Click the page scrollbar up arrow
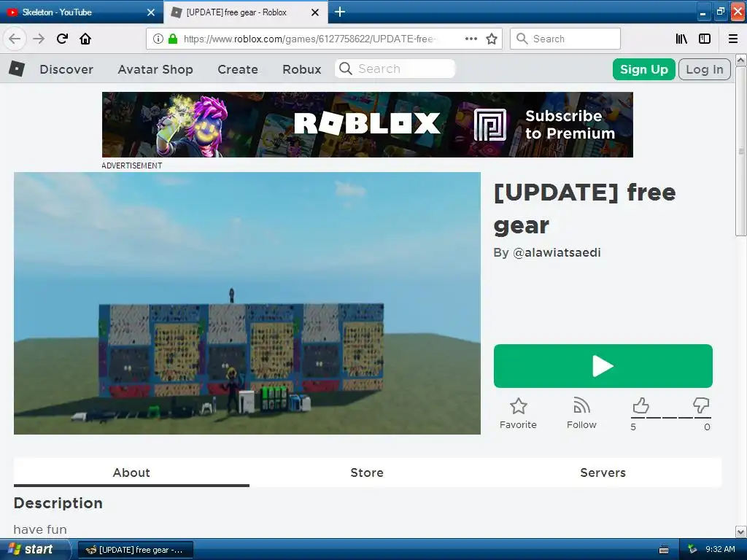The width and height of the screenshot is (747, 560). click(740, 60)
